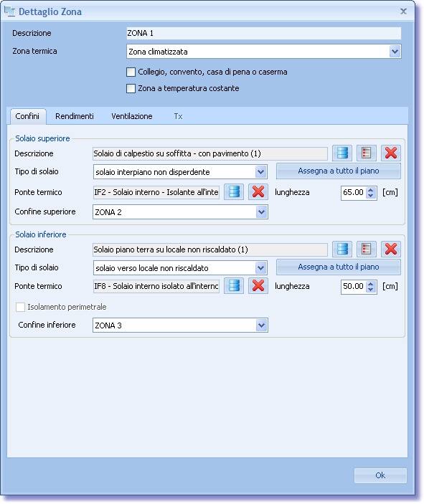This screenshot has height=504, width=424.
Task: Check Isolamento perimetrale option
Action: (x=20, y=307)
